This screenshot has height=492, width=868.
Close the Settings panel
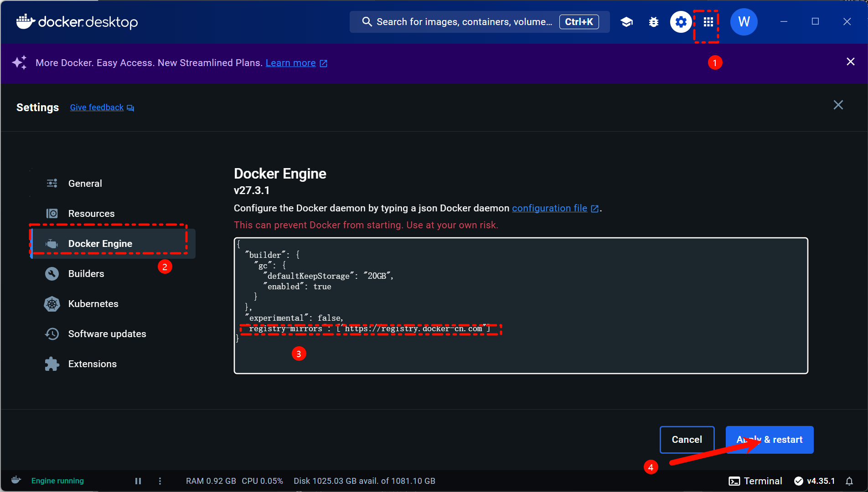point(838,105)
